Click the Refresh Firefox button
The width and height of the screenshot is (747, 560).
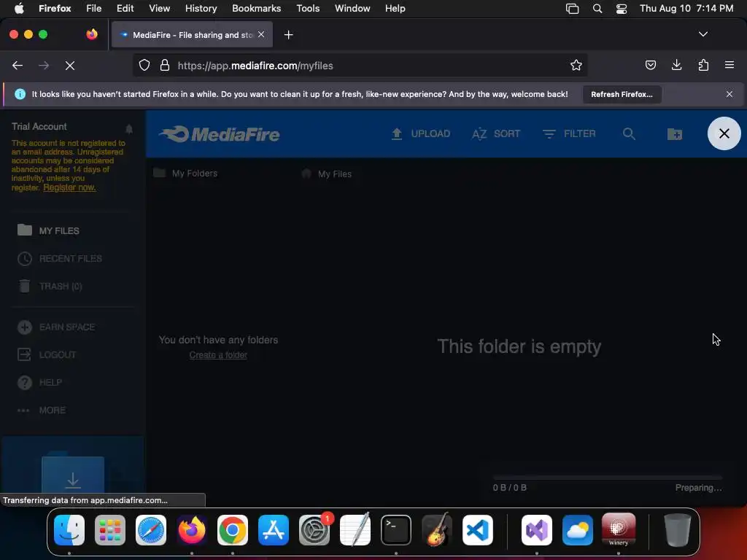(x=622, y=94)
